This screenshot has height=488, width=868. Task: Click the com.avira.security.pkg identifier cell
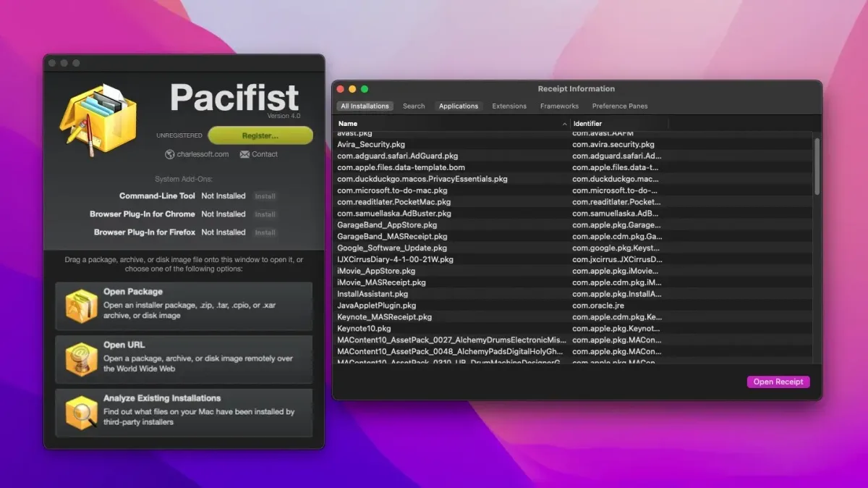[613, 145]
